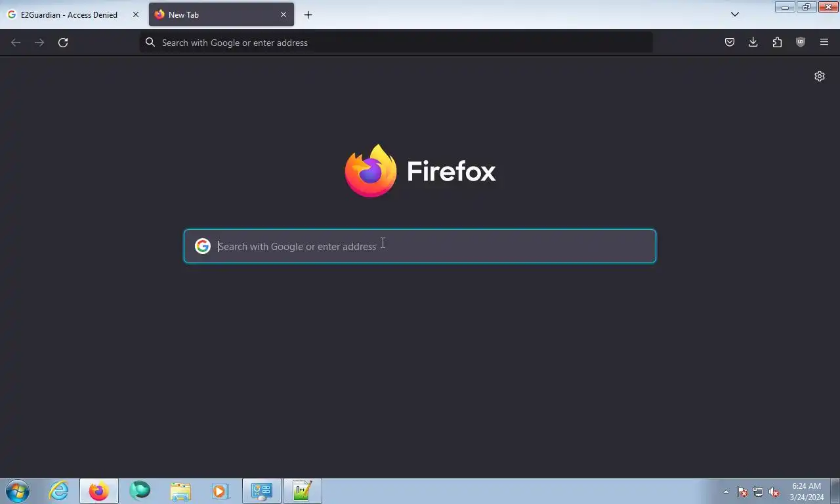
Task: Go back one page
Action: click(16, 43)
